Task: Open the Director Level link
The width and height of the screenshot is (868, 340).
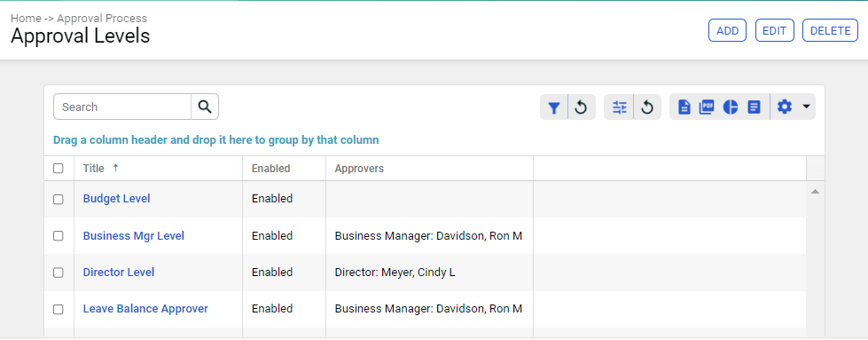Action: (x=119, y=273)
